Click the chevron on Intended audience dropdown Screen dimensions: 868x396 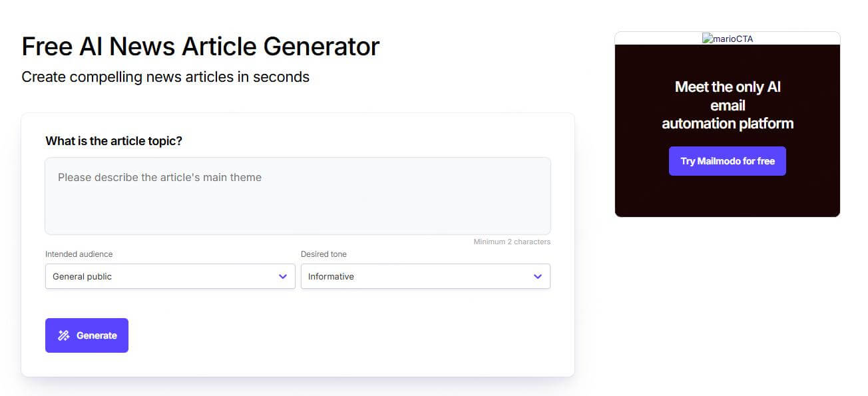coord(282,276)
